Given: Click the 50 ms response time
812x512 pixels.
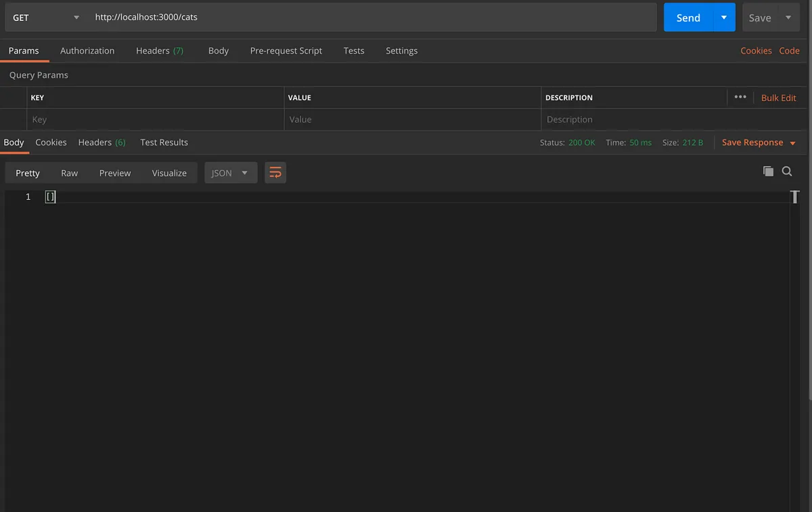Looking at the screenshot, I should point(640,143).
